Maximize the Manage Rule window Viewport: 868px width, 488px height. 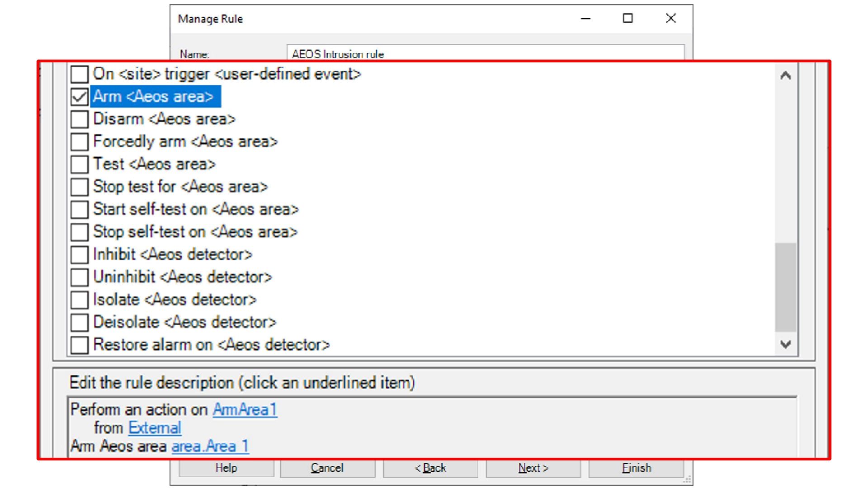pos(628,19)
